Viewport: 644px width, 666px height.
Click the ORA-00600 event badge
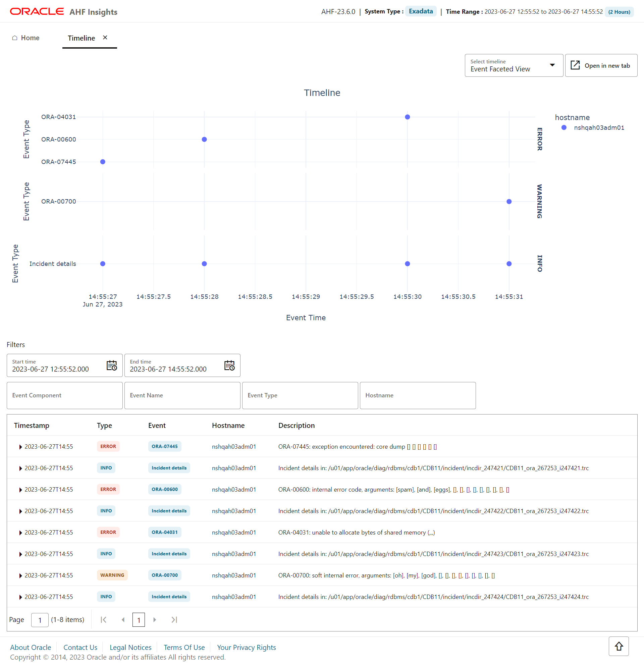(164, 489)
